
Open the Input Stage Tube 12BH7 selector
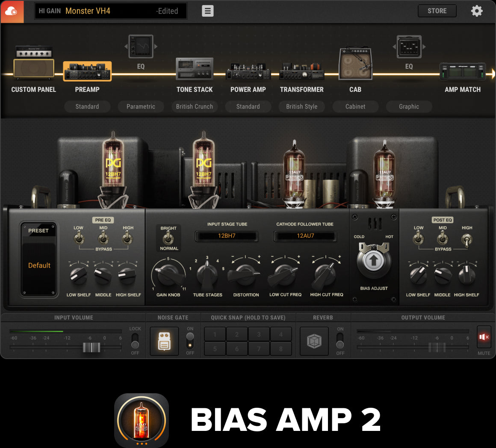pos(227,236)
